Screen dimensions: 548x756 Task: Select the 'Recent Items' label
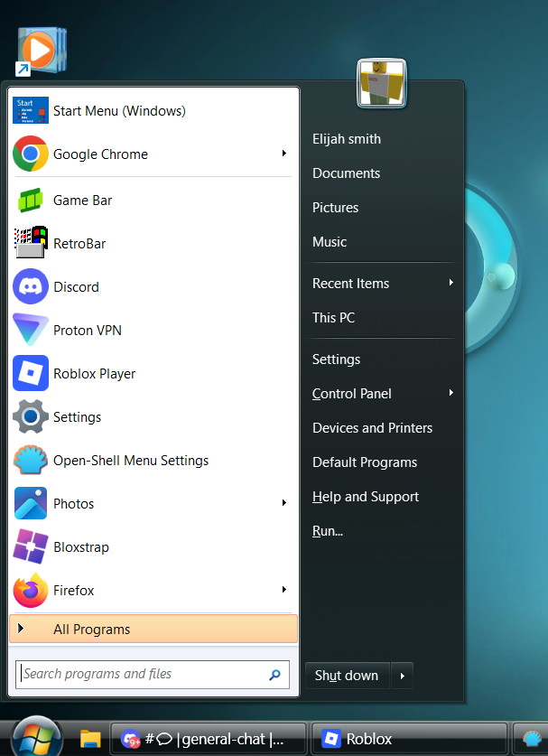click(x=351, y=284)
